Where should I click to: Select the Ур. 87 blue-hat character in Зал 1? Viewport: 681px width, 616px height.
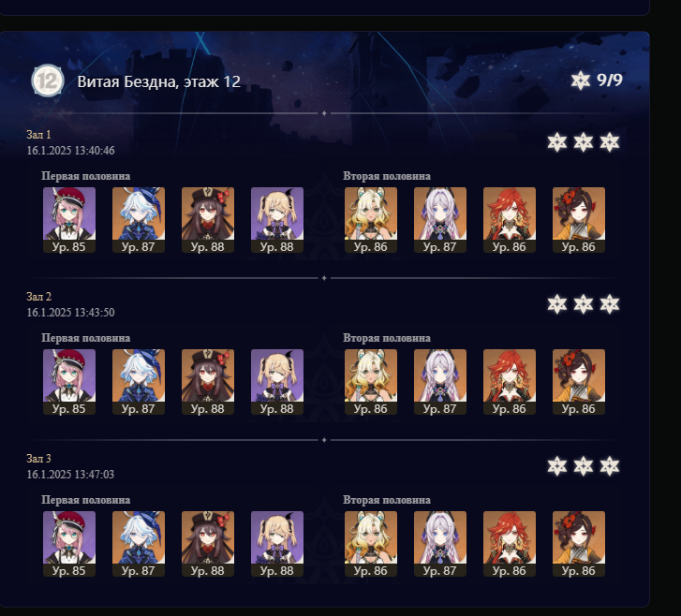pyautogui.click(x=139, y=220)
